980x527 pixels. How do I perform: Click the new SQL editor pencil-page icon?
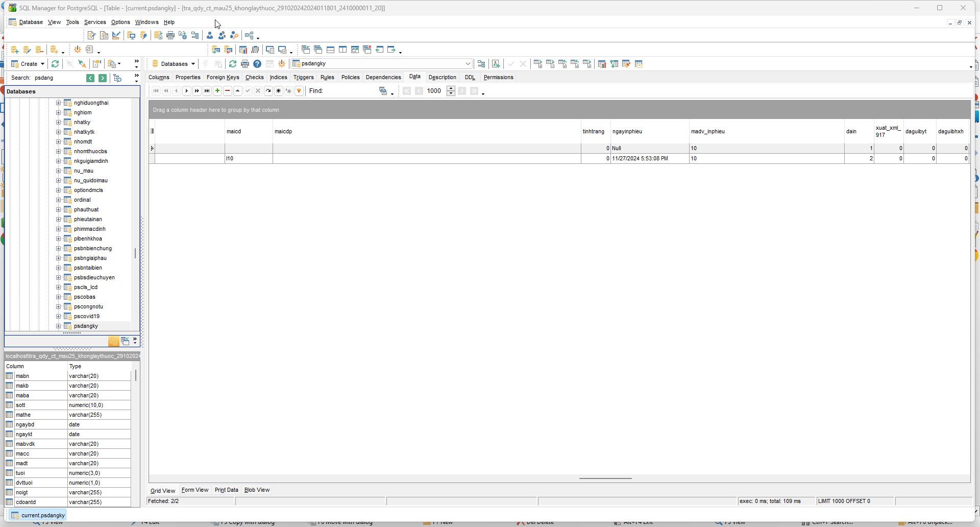pos(91,35)
